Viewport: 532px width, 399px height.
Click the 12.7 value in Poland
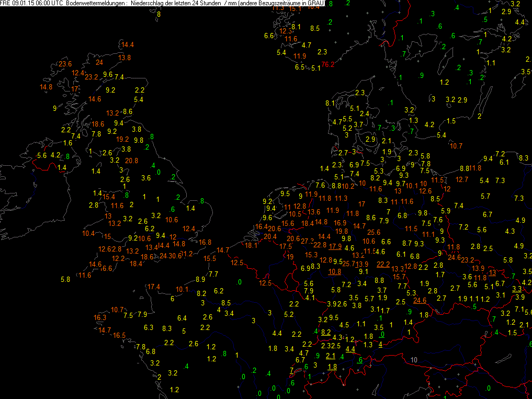(x=462, y=179)
